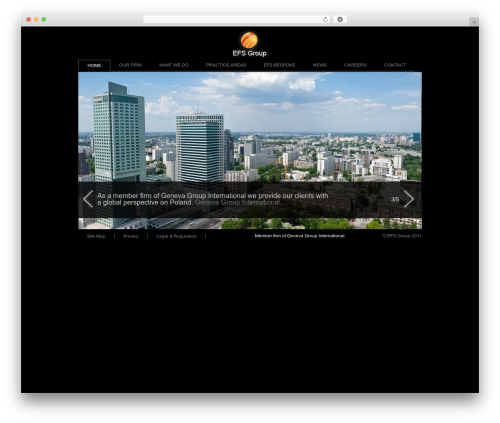Image resolution: width=500 pixels, height=423 pixels.
Task: Click the 3/5 slide counter
Action: 395,199
